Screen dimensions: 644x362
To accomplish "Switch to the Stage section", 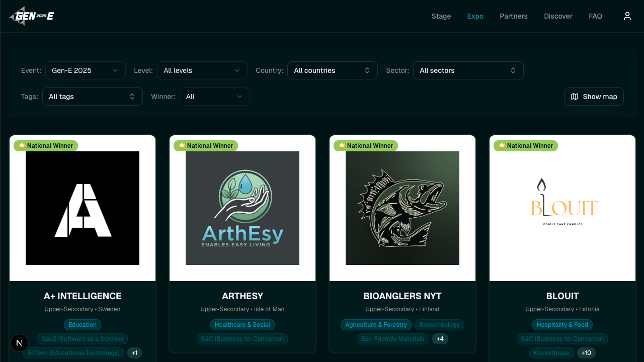I will pyautogui.click(x=441, y=16).
